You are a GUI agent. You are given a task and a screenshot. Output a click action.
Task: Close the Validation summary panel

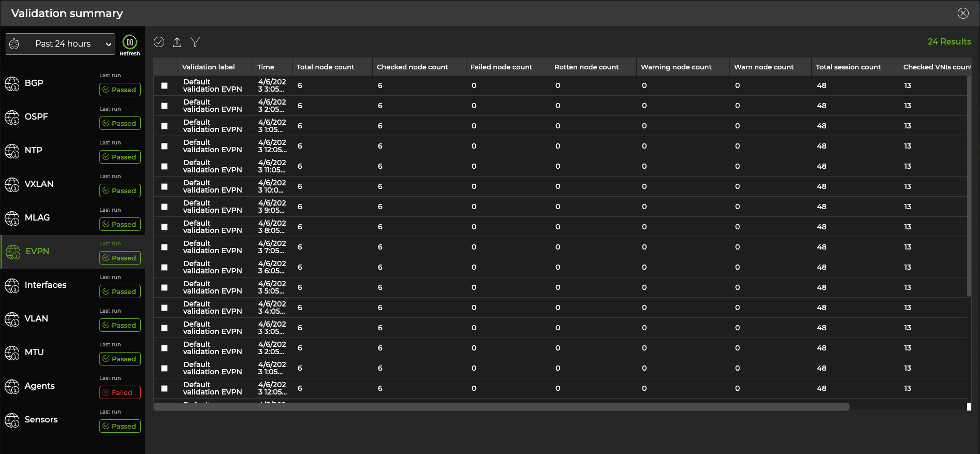click(x=963, y=13)
